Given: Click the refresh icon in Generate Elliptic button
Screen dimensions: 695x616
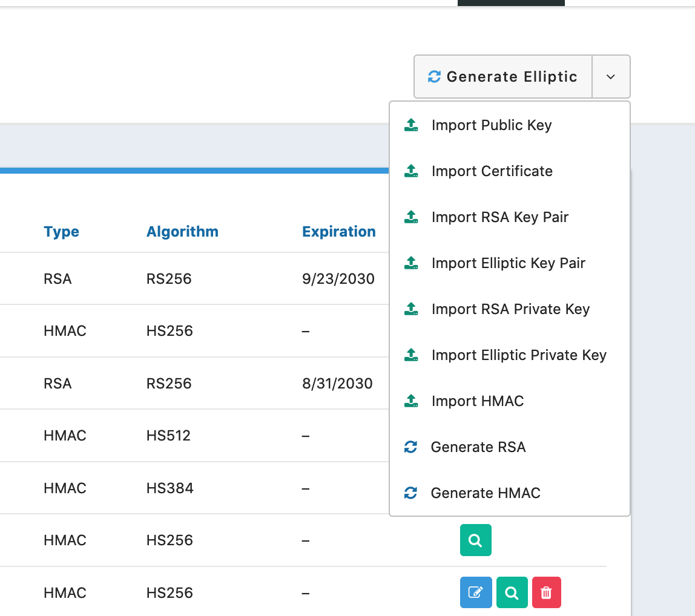Looking at the screenshot, I should coord(434,77).
